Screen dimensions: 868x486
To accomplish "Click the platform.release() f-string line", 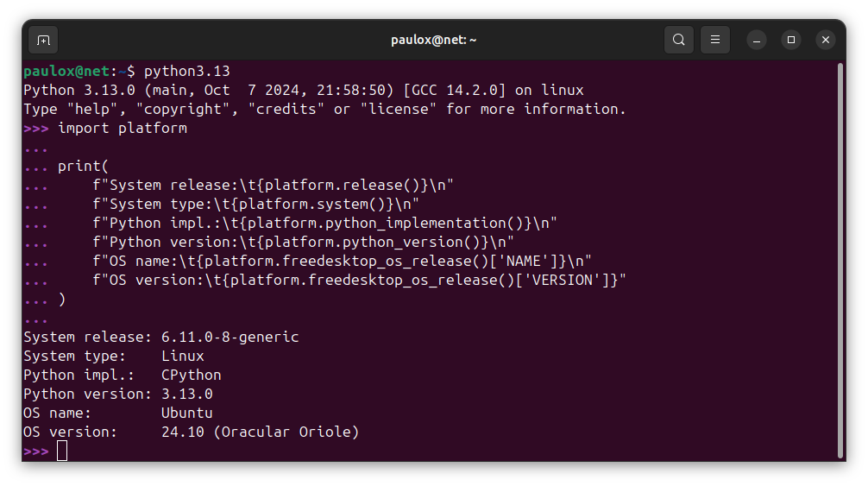I will tap(273, 186).
